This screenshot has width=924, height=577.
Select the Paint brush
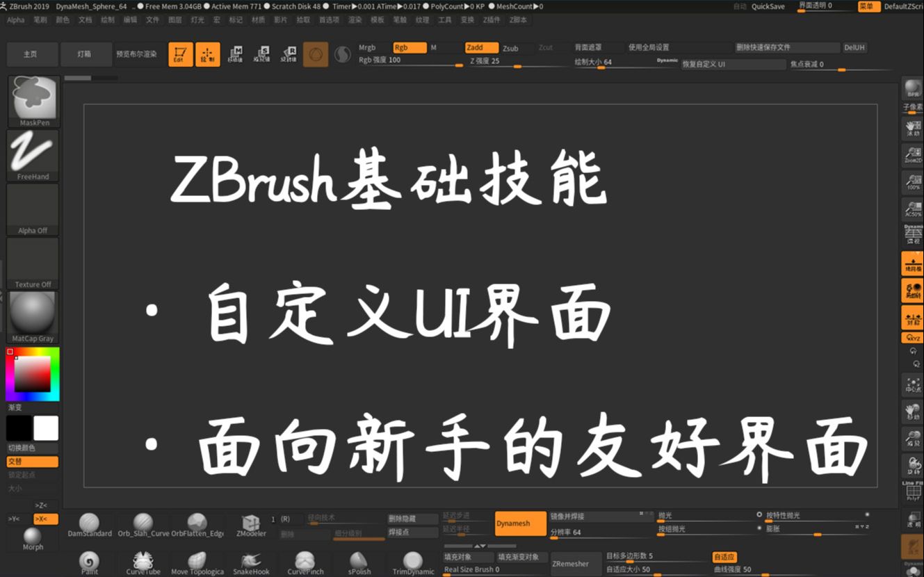click(89, 564)
